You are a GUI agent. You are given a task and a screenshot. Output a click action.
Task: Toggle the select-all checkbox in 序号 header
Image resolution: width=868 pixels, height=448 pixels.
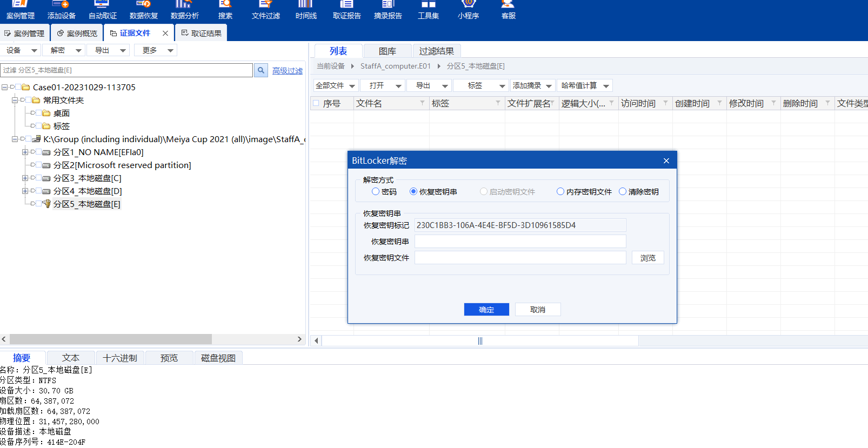pyautogui.click(x=316, y=103)
